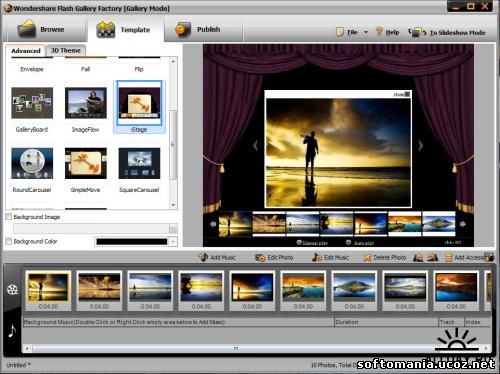Enable the Background Image checkbox
This screenshot has height=374, width=500.
click(x=9, y=217)
